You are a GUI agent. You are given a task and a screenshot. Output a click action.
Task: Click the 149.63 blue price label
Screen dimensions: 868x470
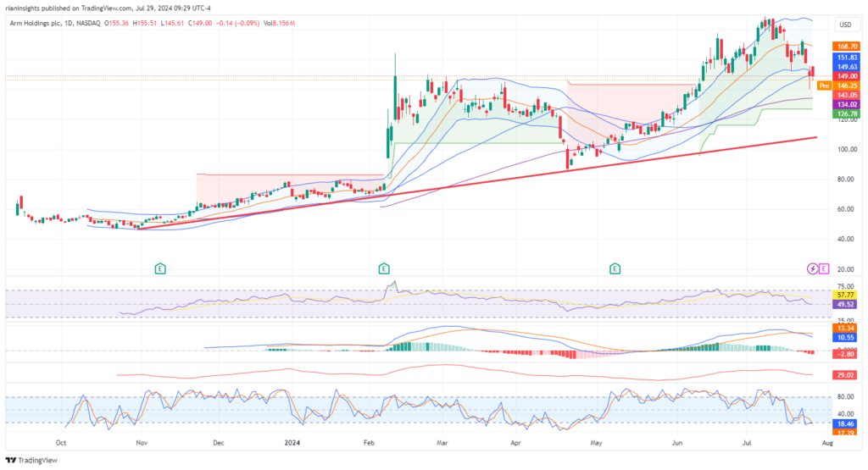(x=847, y=67)
